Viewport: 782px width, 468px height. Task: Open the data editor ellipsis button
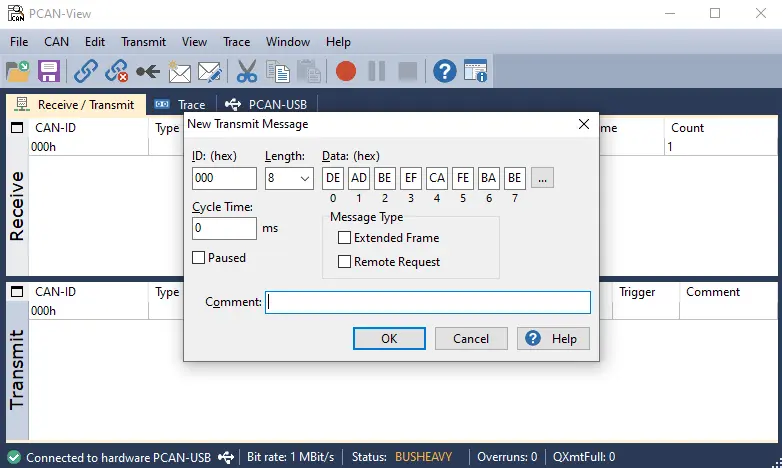(x=542, y=178)
